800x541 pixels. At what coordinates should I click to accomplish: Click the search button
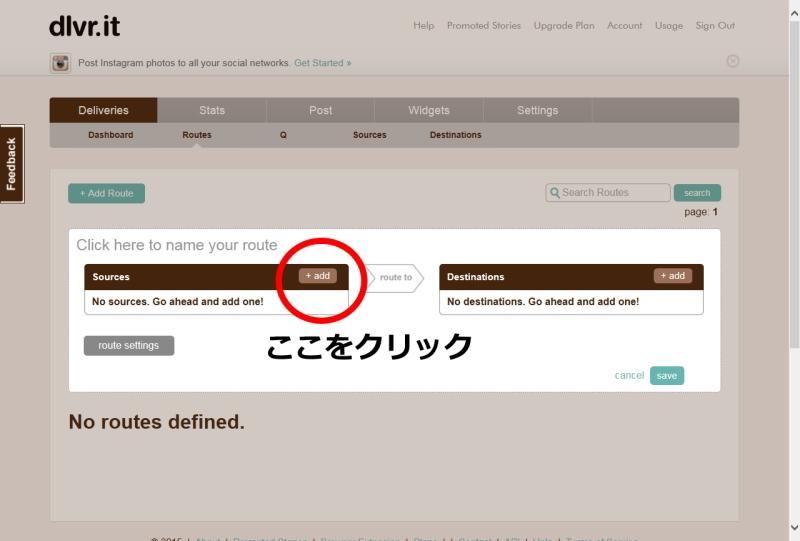click(697, 193)
